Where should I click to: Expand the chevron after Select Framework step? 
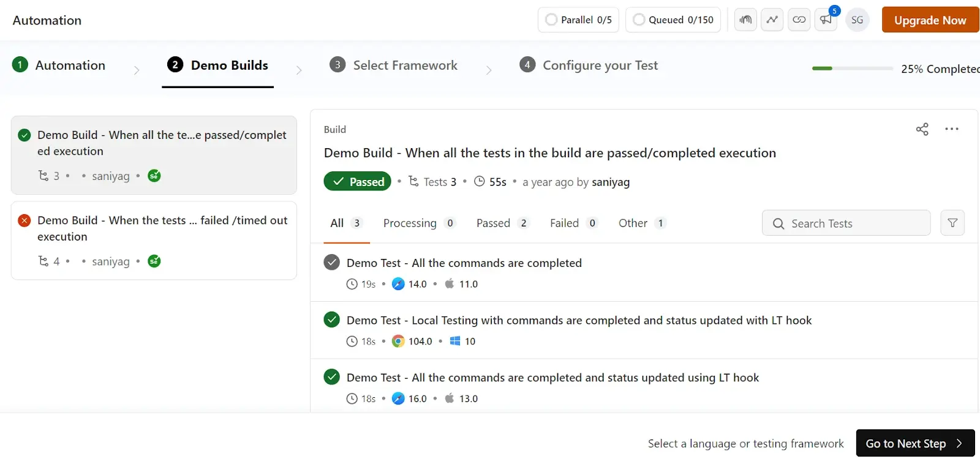[489, 69]
